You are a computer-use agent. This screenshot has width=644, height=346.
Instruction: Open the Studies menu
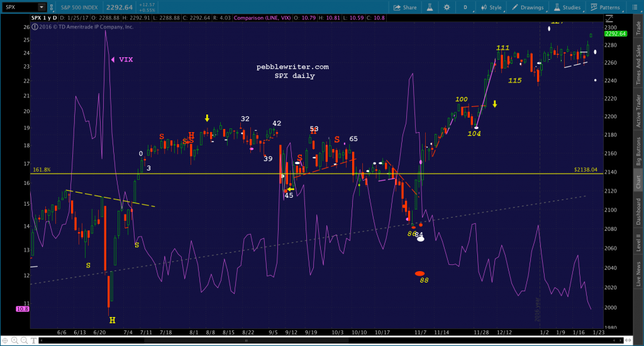pyautogui.click(x=567, y=8)
